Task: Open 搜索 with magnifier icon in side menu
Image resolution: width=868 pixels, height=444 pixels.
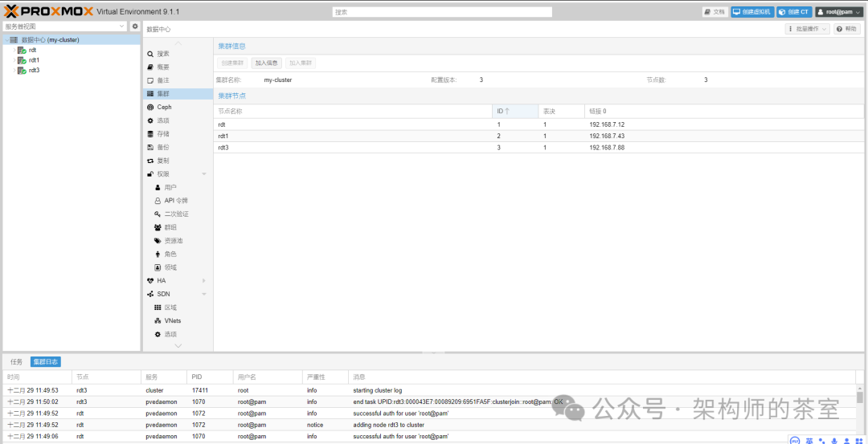Action: [x=178, y=54]
